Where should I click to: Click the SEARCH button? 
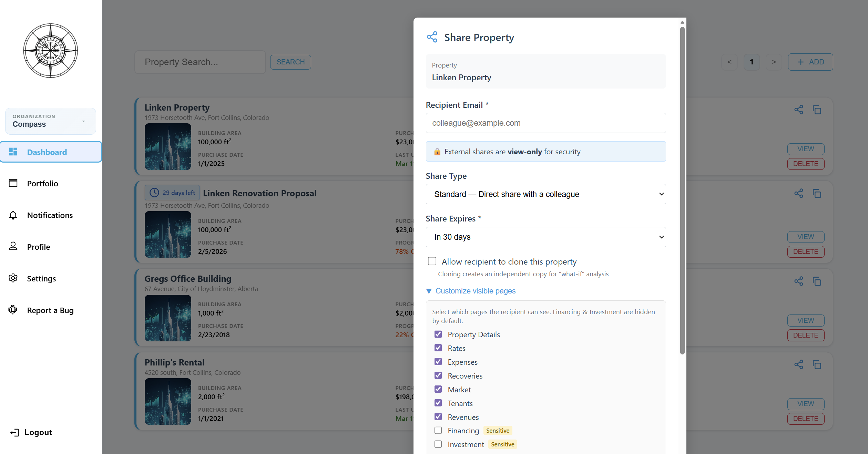pos(290,62)
